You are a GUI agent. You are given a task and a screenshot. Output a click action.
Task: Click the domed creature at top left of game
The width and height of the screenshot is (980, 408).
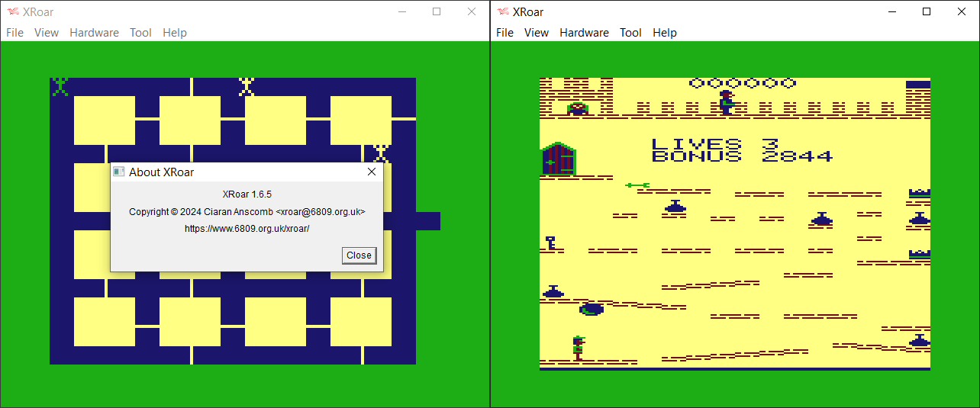(578, 108)
